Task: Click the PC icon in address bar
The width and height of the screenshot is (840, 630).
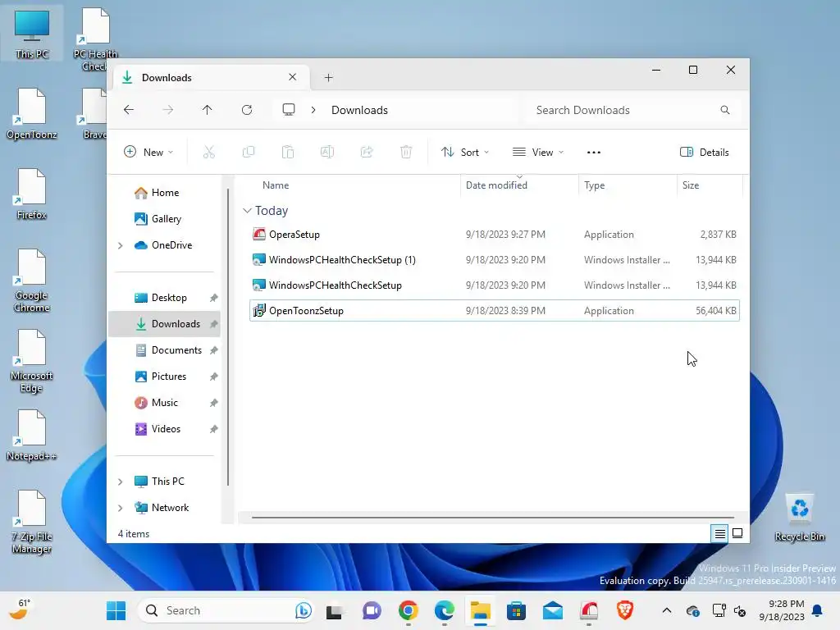Action: (x=289, y=110)
